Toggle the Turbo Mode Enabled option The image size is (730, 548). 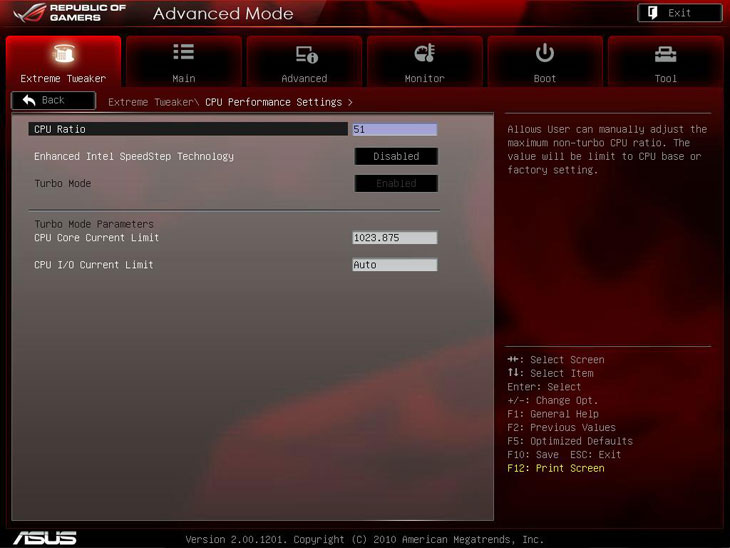tap(396, 183)
